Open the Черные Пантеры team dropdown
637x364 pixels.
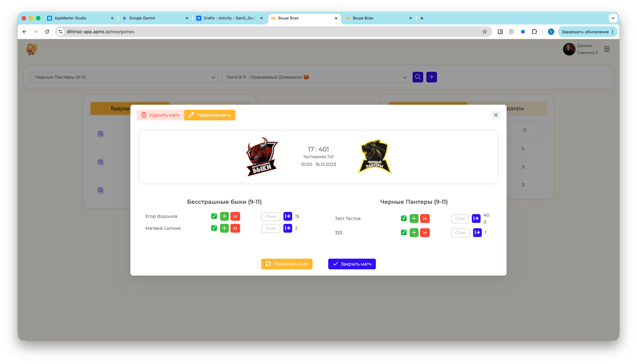[124, 77]
